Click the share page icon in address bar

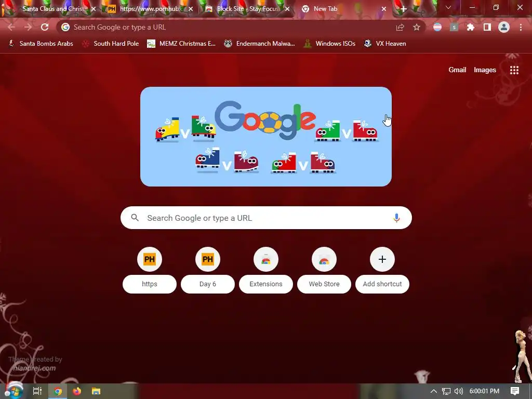click(x=400, y=28)
